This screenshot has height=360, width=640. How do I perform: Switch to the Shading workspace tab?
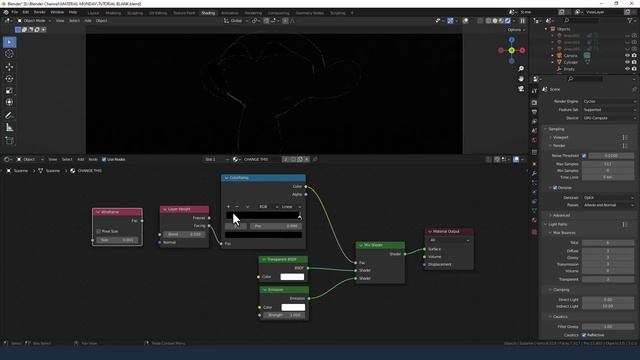[x=208, y=13]
